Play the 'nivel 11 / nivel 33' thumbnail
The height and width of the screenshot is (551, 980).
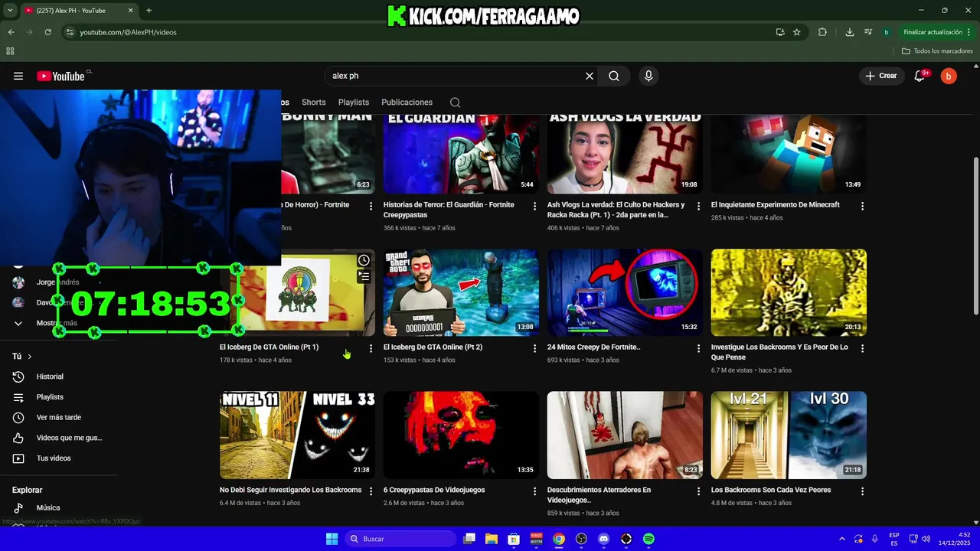pos(297,435)
